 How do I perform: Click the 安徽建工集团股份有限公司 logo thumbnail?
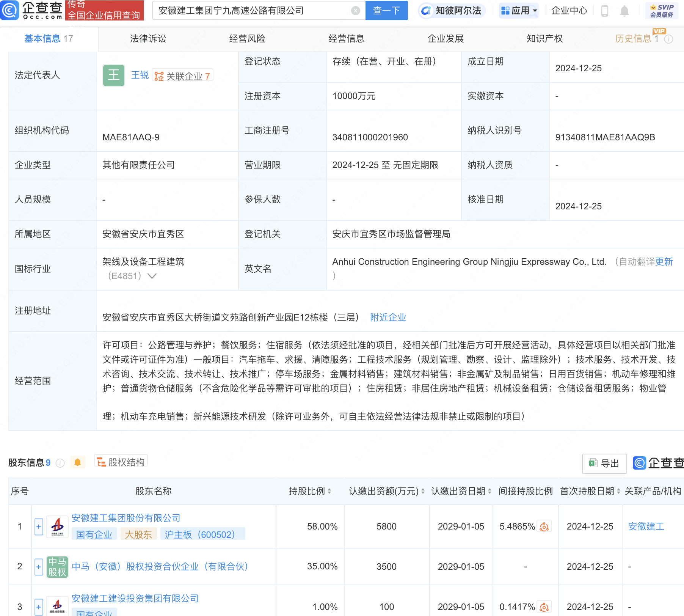(57, 526)
